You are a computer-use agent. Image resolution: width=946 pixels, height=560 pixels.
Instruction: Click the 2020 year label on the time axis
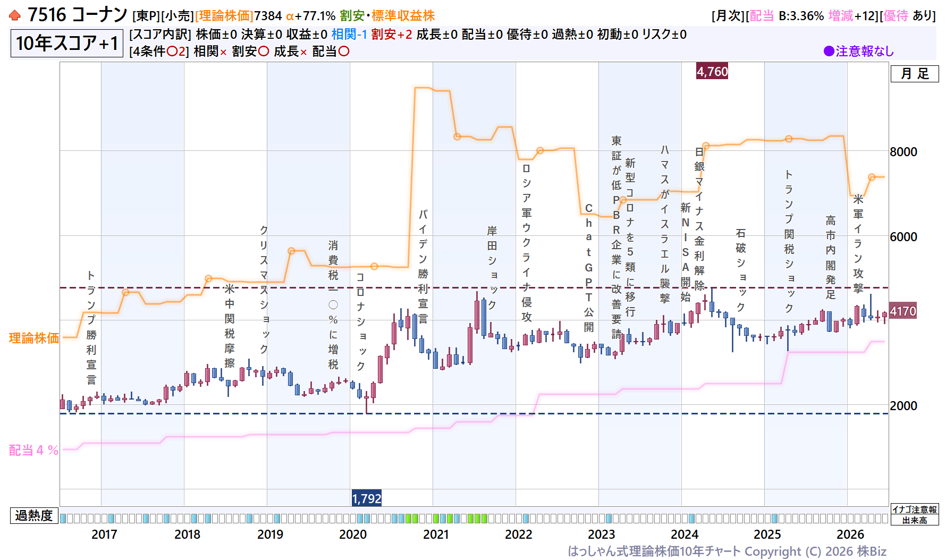pyautogui.click(x=353, y=534)
